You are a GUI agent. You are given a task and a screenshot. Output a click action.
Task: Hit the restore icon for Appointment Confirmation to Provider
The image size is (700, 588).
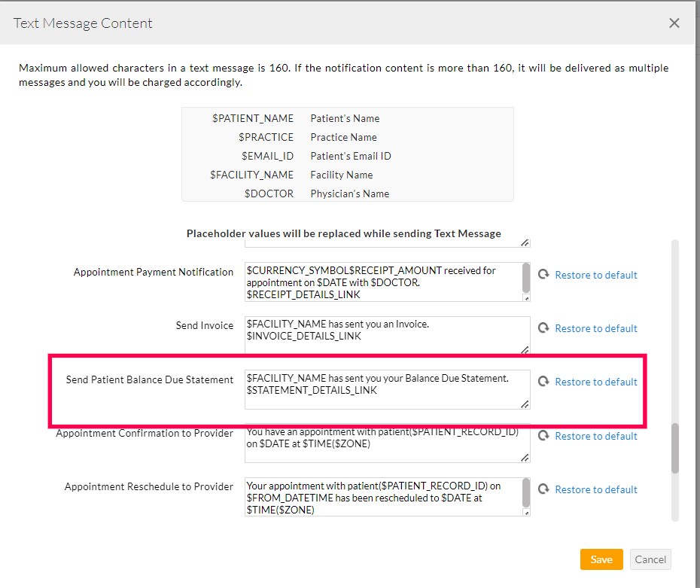pos(543,436)
